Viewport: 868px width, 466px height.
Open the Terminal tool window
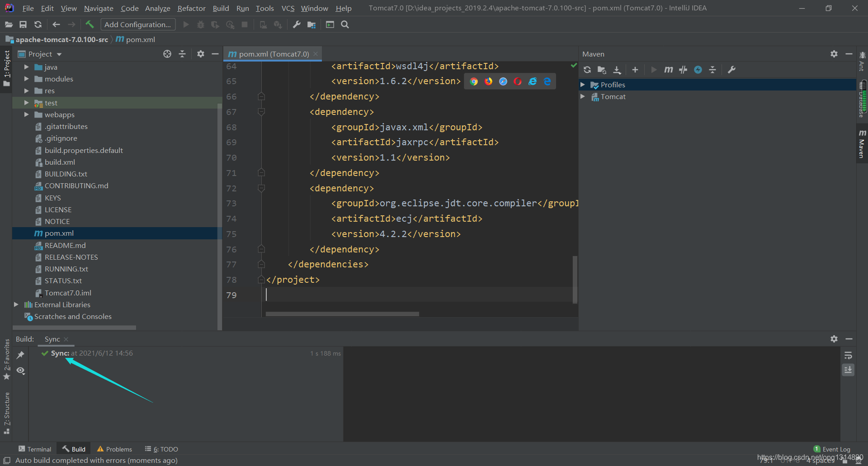click(x=35, y=449)
